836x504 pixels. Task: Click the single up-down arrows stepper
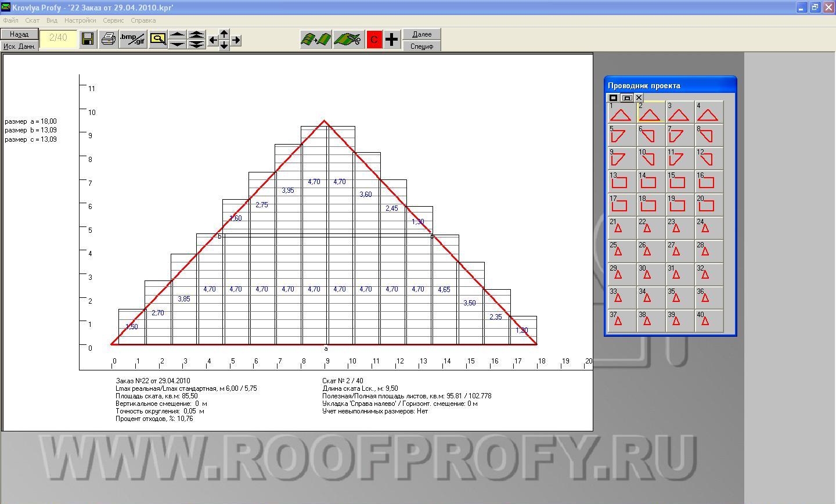tap(177, 39)
